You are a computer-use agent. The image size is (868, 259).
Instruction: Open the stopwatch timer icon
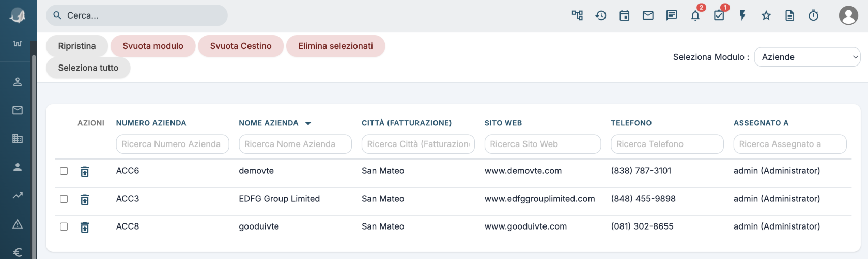click(813, 15)
